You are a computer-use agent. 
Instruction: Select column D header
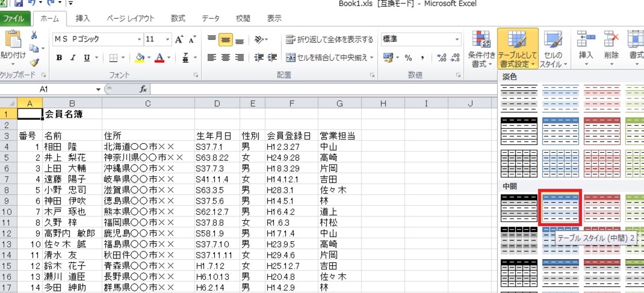click(217, 103)
